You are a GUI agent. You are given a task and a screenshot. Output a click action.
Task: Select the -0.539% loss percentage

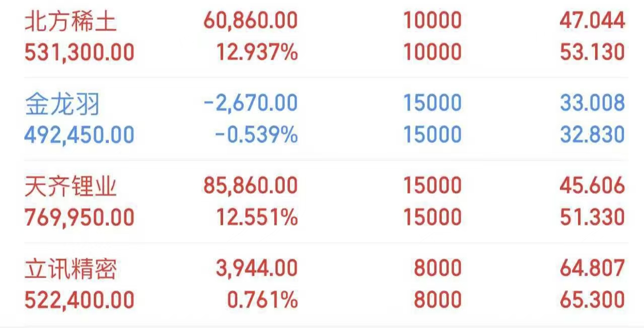[256, 135]
